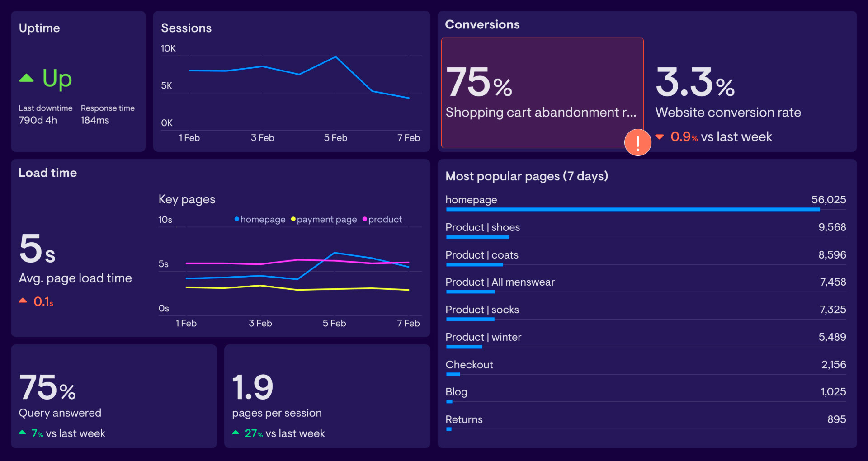Image resolution: width=868 pixels, height=461 pixels.
Task: Click the Product | winter row label
Action: 483,337
